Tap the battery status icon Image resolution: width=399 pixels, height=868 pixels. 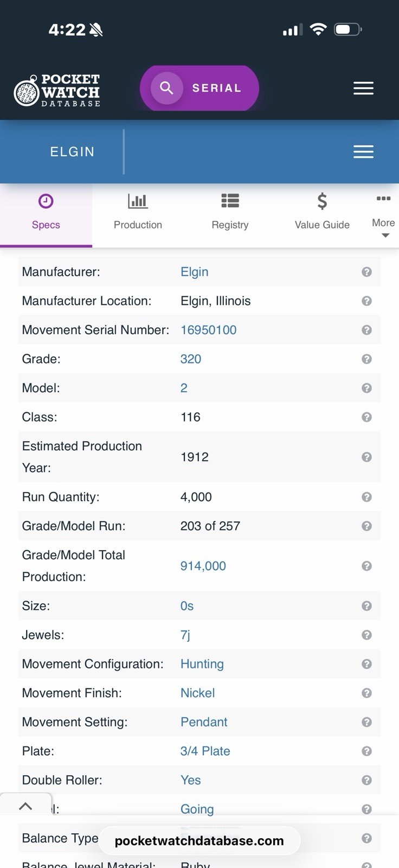pyautogui.click(x=347, y=29)
